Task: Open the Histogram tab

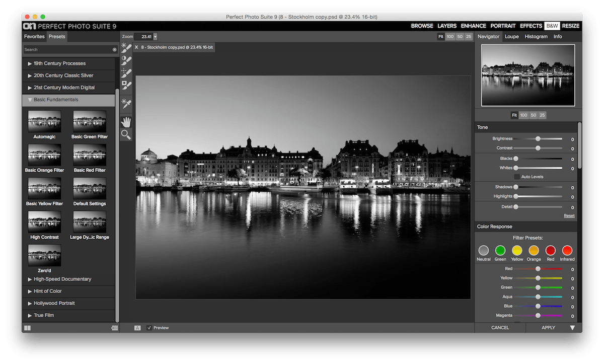Action: pyautogui.click(x=536, y=37)
